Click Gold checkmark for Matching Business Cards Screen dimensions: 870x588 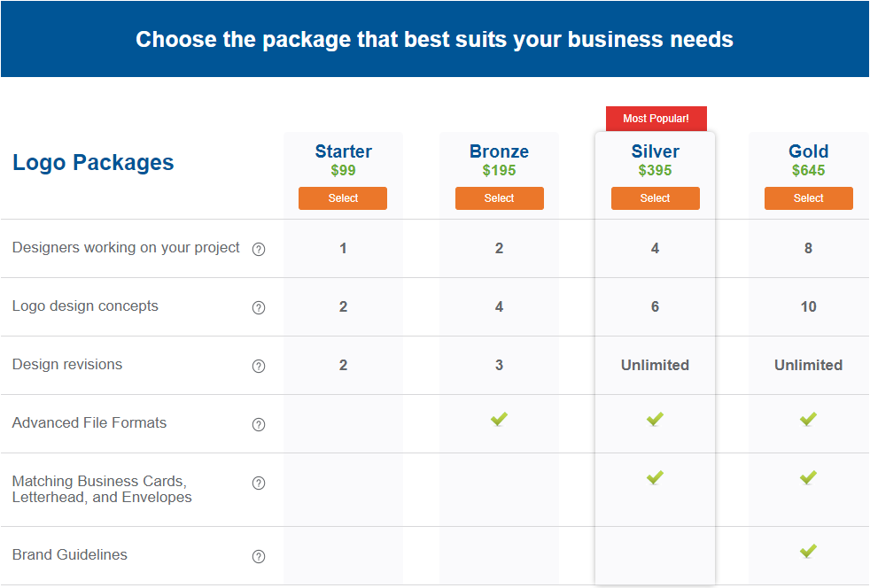pyautogui.click(x=808, y=477)
